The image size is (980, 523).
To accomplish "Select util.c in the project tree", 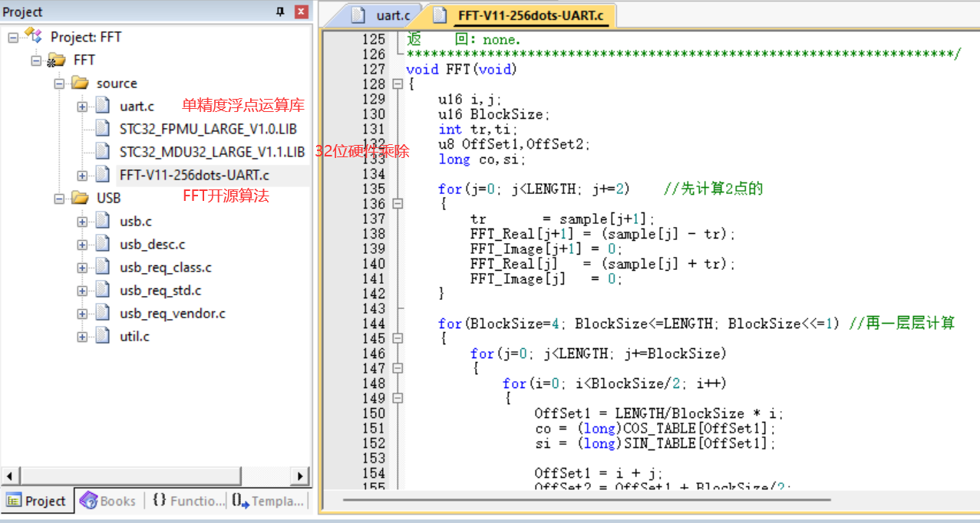I will 134,336.
